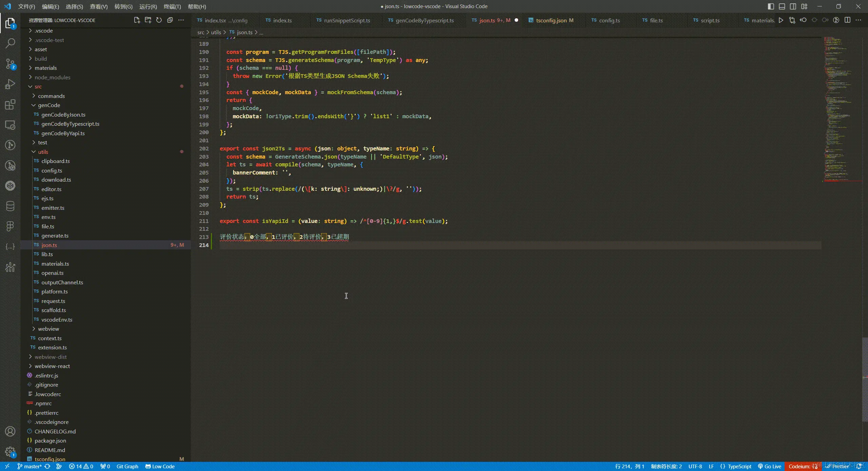Collapse all folders in explorer
868x471 pixels.
tap(170, 20)
